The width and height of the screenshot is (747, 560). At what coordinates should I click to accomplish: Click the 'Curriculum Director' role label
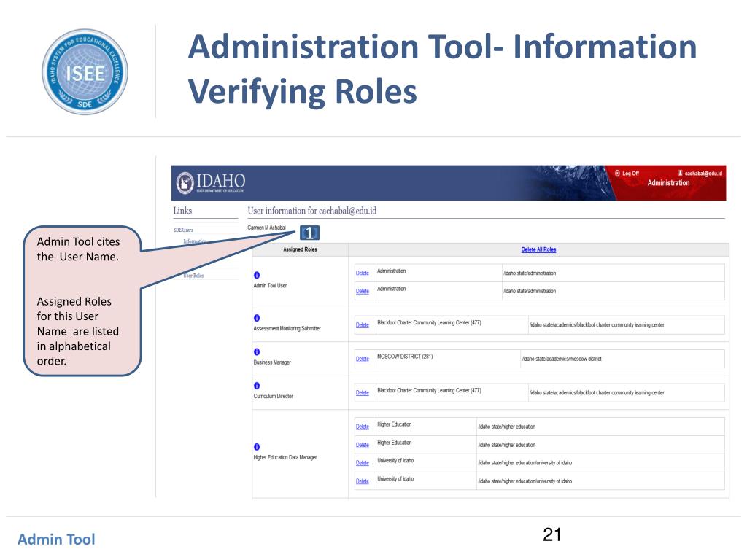pos(273,396)
